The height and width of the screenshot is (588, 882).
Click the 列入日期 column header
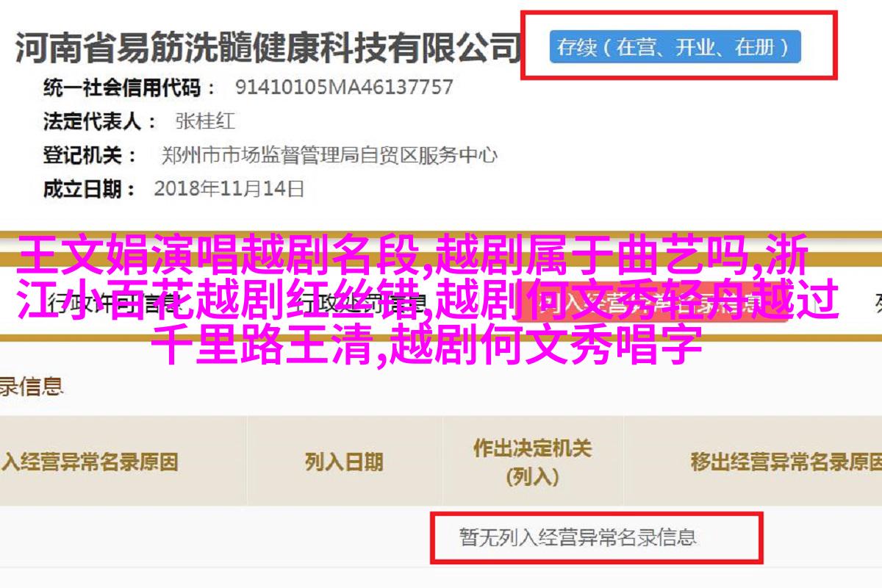pos(344,462)
